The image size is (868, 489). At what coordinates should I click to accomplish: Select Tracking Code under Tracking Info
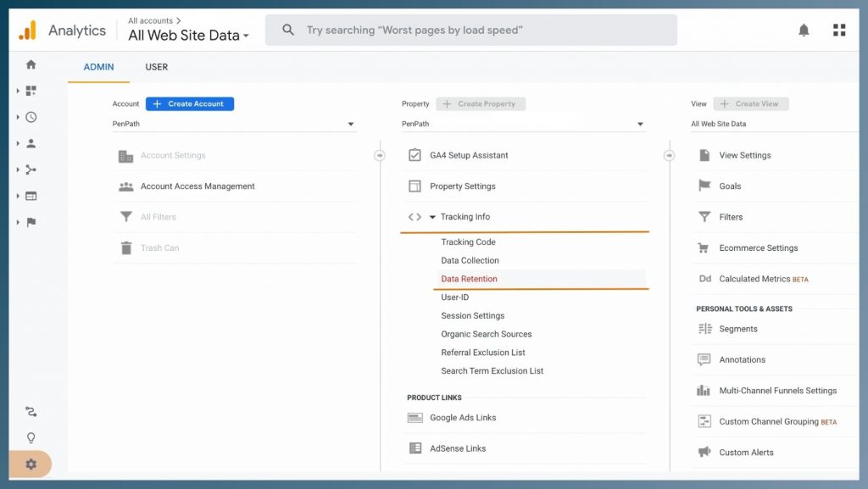point(468,242)
